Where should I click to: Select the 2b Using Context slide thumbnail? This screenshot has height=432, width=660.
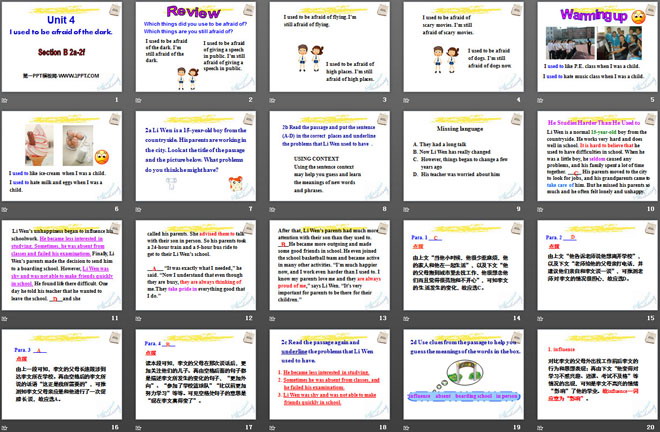(x=330, y=156)
